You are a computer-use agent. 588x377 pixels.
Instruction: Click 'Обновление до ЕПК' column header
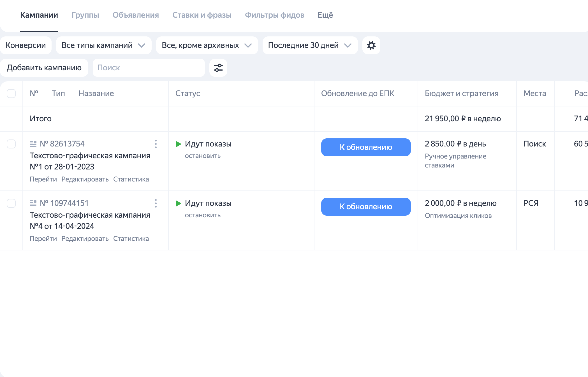pos(358,94)
